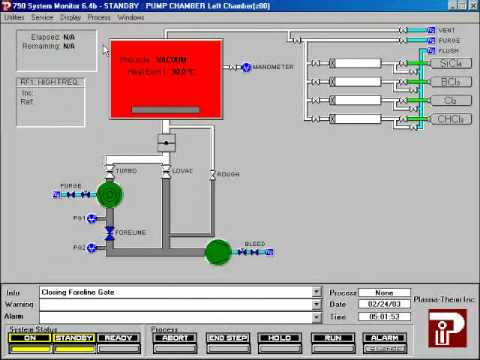Image resolution: width=480 pixels, height=360 pixels.
Task: Click the Rough valve icon
Action: 212,174
